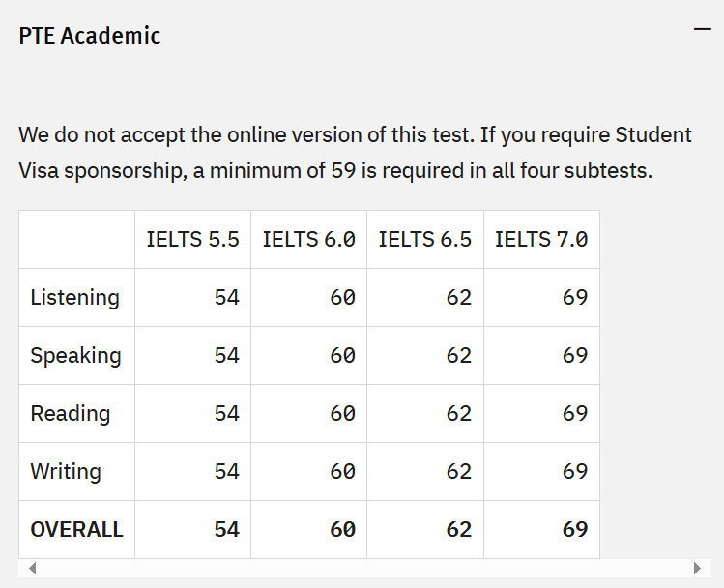Screen dimensions: 724x588
Task: Click the Listening row label
Action: pos(74,297)
